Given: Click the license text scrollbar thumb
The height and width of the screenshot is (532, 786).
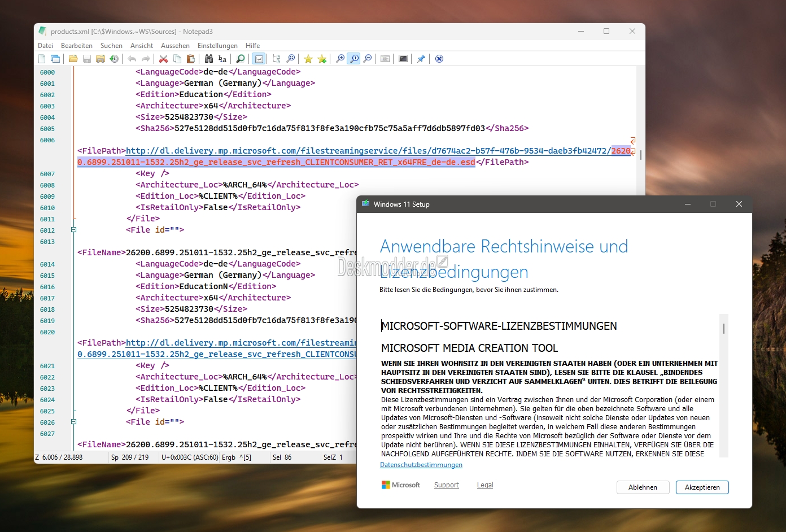Looking at the screenshot, I should [724, 328].
